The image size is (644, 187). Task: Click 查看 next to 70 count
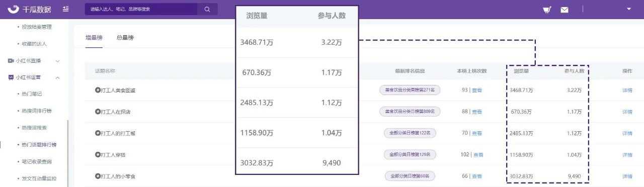coord(477,133)
